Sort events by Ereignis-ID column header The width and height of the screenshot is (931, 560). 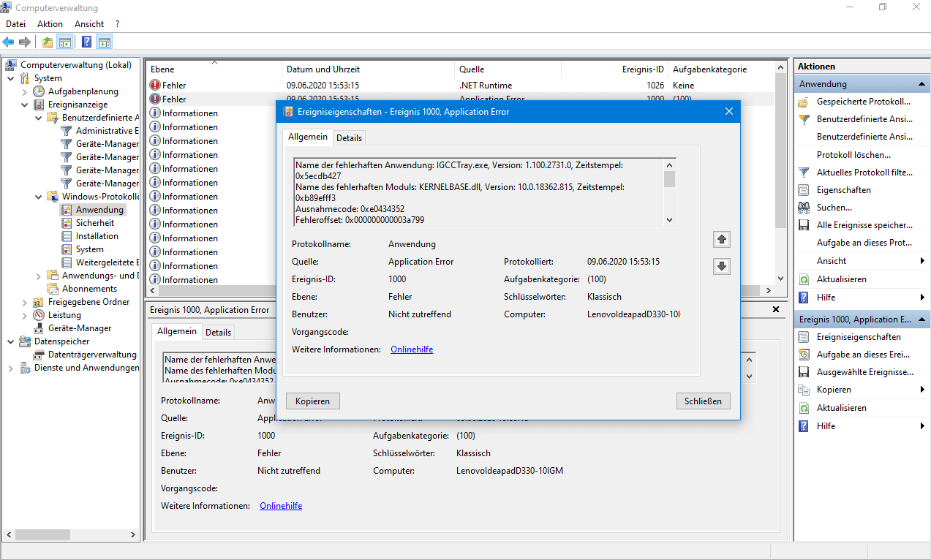(614, 69)
